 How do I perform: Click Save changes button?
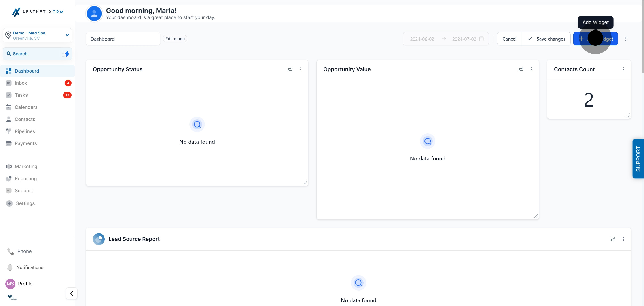[546, 39]
